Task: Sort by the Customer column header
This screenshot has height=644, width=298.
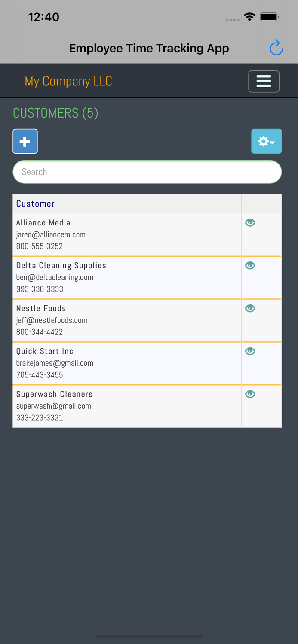Action: (x=35, y=204)
